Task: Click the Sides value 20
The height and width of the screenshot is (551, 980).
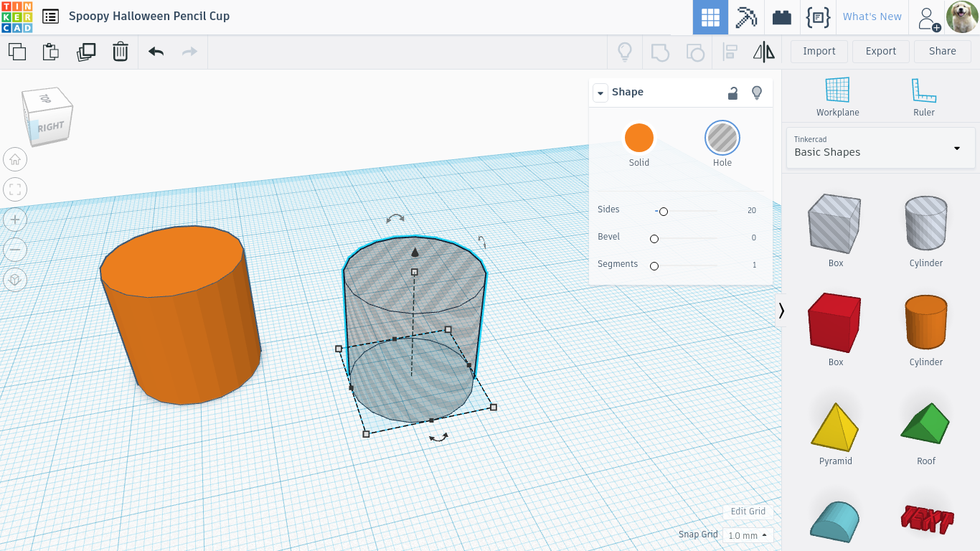Action: [x=751, y=210]
